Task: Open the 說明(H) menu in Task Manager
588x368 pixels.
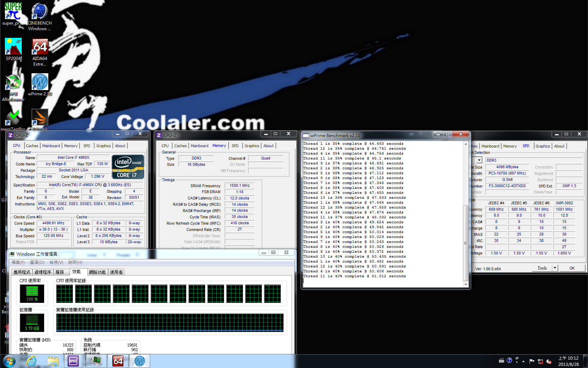Action: (76, 263)
